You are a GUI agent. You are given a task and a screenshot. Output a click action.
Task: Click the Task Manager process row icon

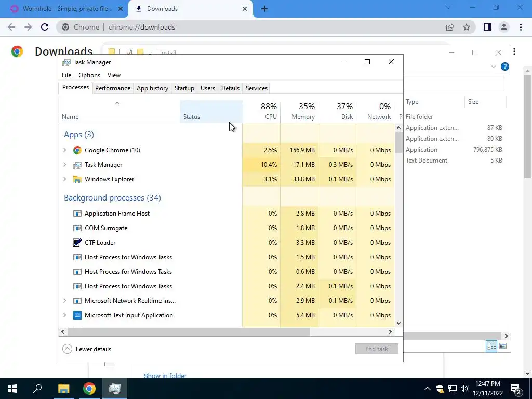point(77,165)
